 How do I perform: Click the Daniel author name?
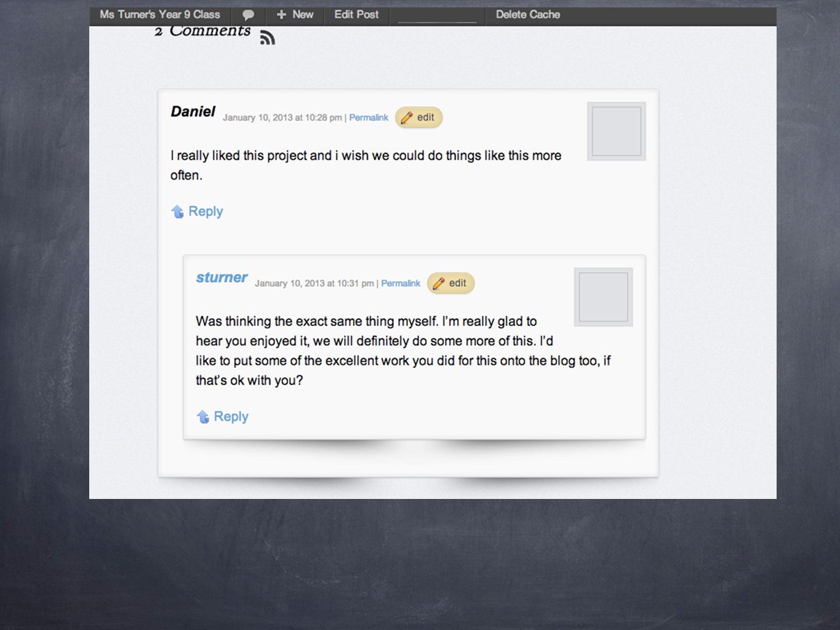[x=193, y=111]
